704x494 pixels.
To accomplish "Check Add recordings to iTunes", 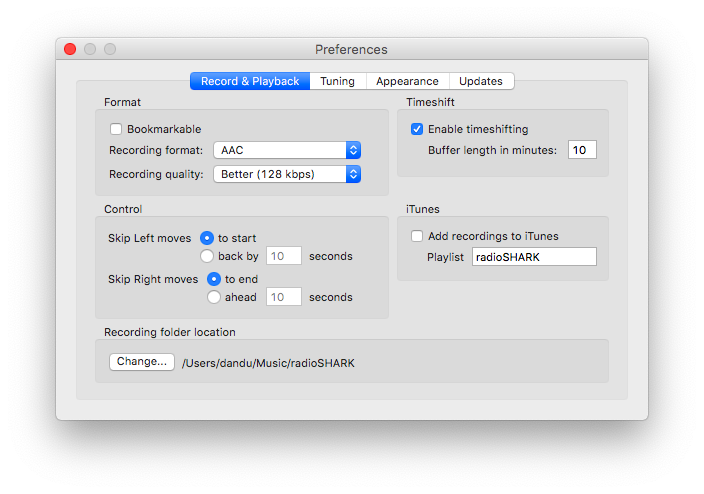I will [x=417, y=236].
